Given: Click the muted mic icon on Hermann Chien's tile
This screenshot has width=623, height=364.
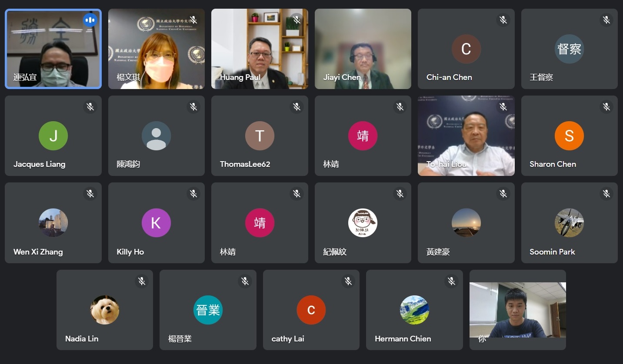Looking at the screenshot, I should (451, 281).
